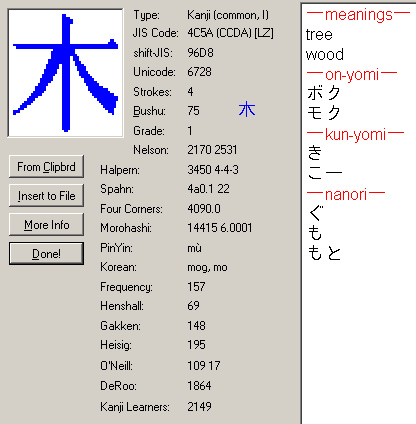Click the kun-yomi reading こ—
This screenshot has width=416, height=424.
(x=325, y=173)
